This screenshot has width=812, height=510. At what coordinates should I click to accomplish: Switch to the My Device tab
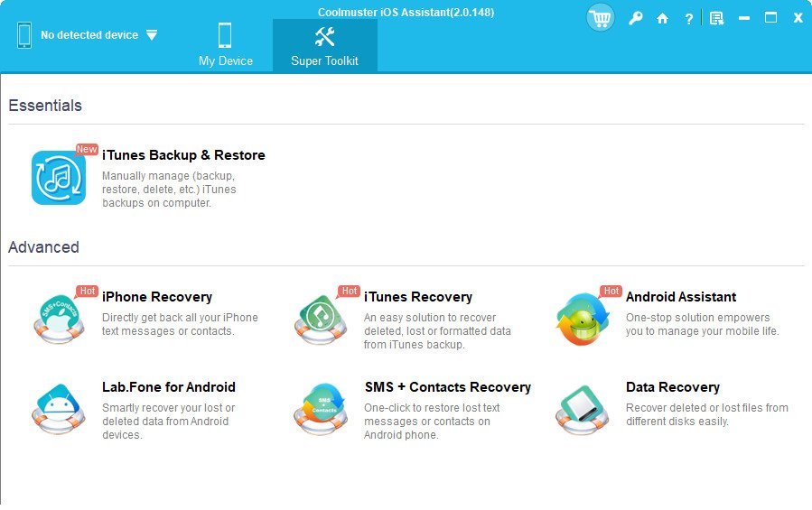point(225,46)
